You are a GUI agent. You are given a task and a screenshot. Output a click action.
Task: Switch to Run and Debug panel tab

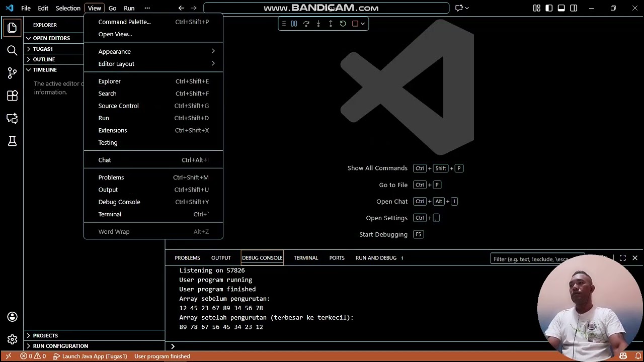coord(379,258)
